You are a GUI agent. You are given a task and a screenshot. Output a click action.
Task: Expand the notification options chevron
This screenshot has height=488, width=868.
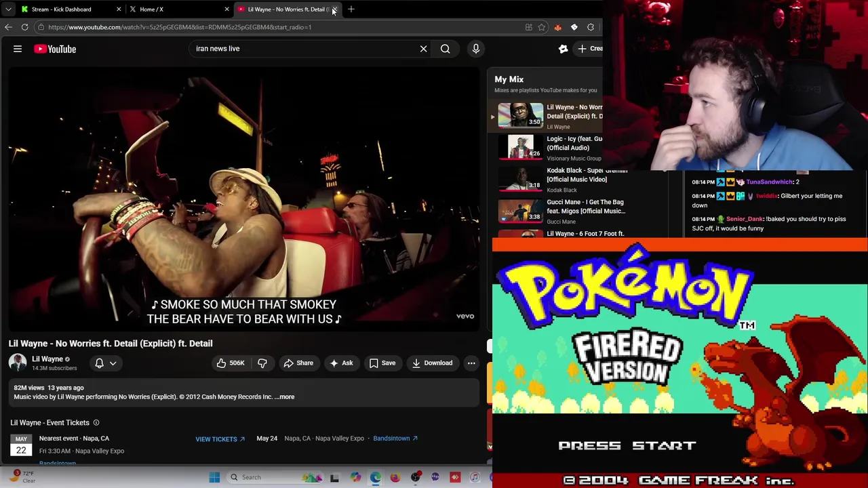pyautogui.click(x=113, y=363)
